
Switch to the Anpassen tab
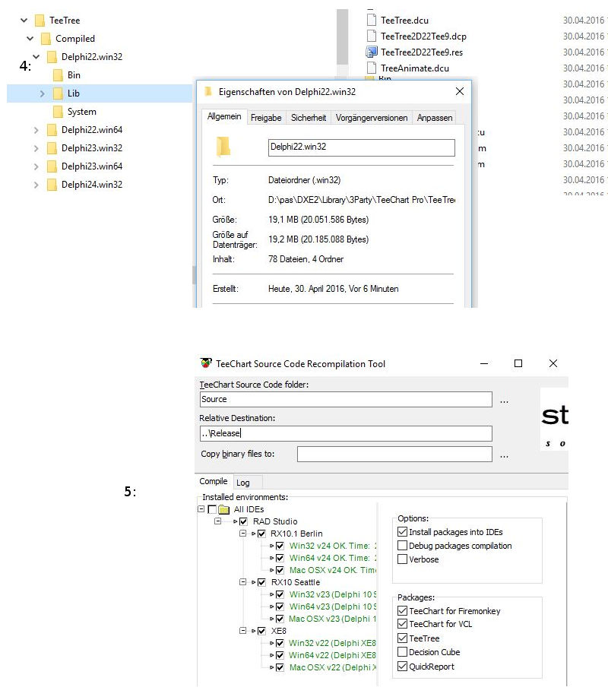435,118
